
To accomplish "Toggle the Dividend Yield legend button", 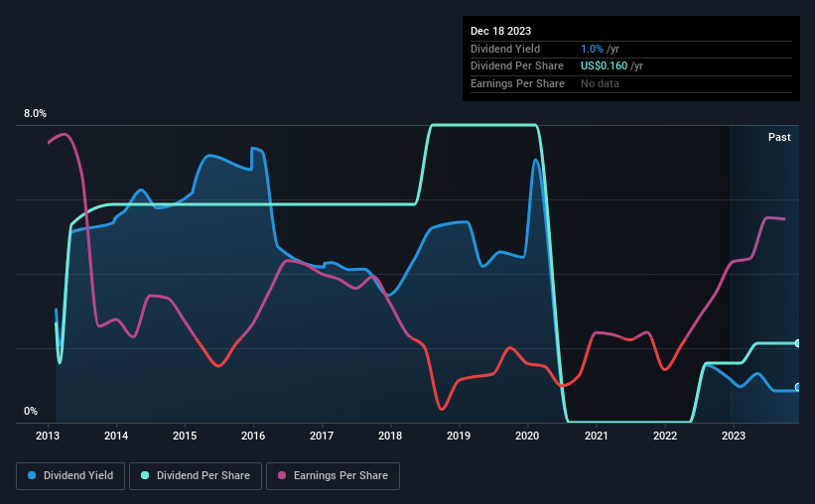I will click(70, 476).
